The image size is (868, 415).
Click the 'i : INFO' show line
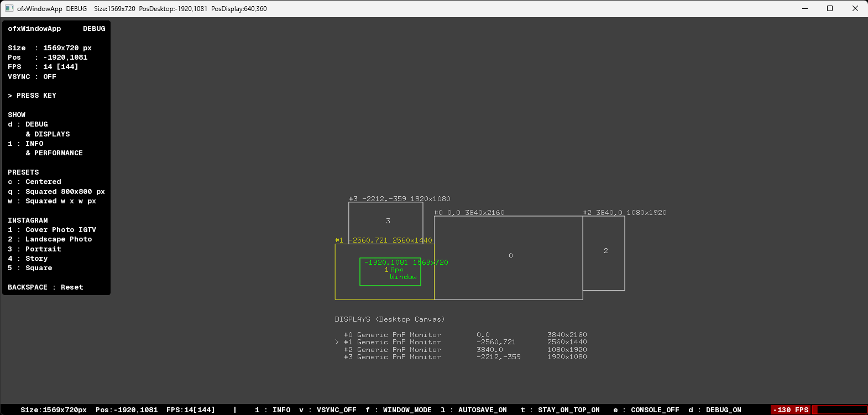[25, 144]
